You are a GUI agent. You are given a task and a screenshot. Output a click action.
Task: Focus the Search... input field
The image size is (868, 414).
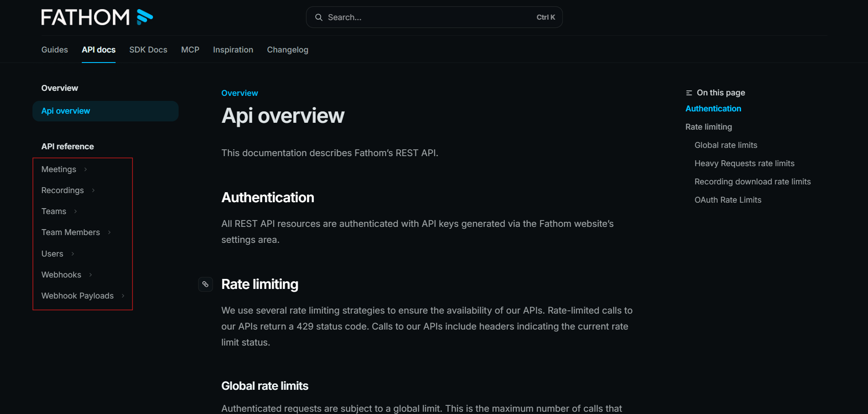click(434, 17)
